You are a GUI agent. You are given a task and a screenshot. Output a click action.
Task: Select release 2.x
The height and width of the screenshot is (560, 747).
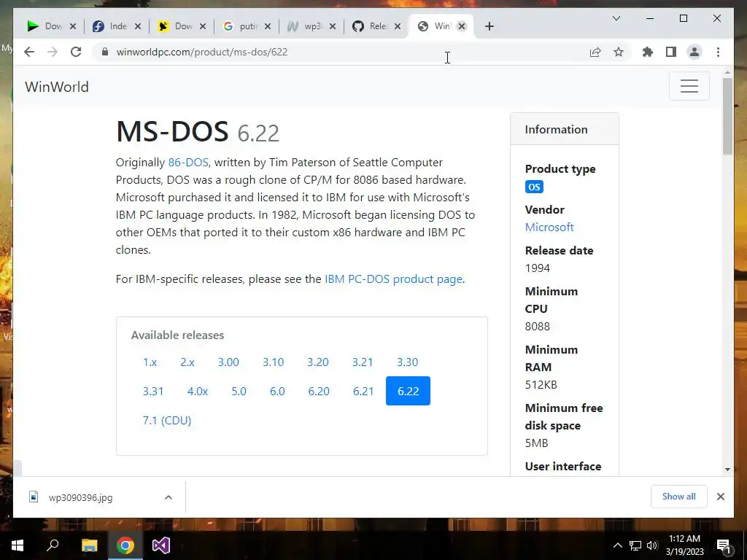pyautogui.click(x=187, y=362)
